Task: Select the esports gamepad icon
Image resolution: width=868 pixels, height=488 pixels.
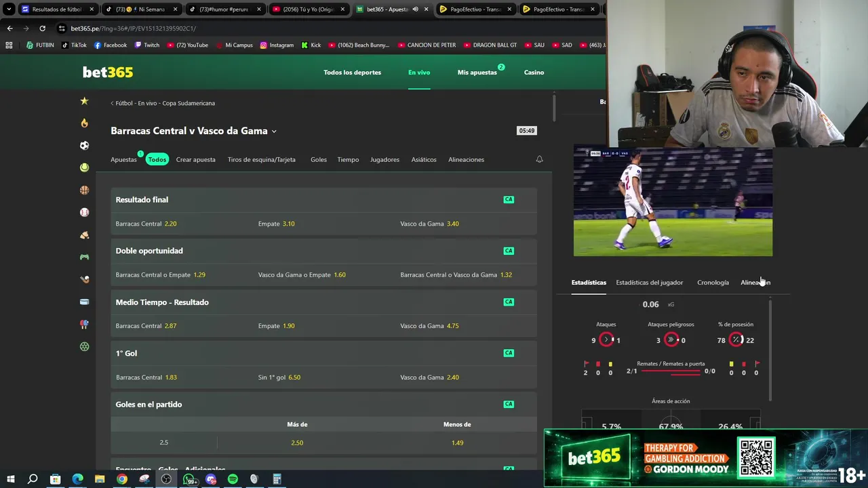Action: [x=84, y=257]
